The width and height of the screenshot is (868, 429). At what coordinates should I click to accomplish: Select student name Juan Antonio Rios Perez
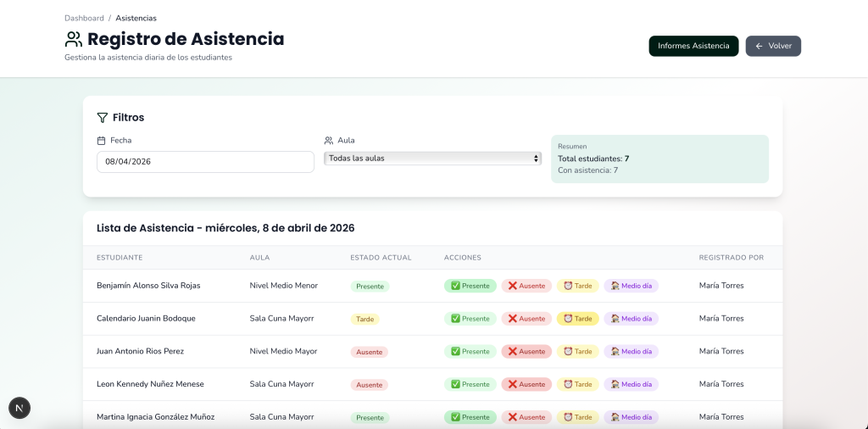coord(140,351)
